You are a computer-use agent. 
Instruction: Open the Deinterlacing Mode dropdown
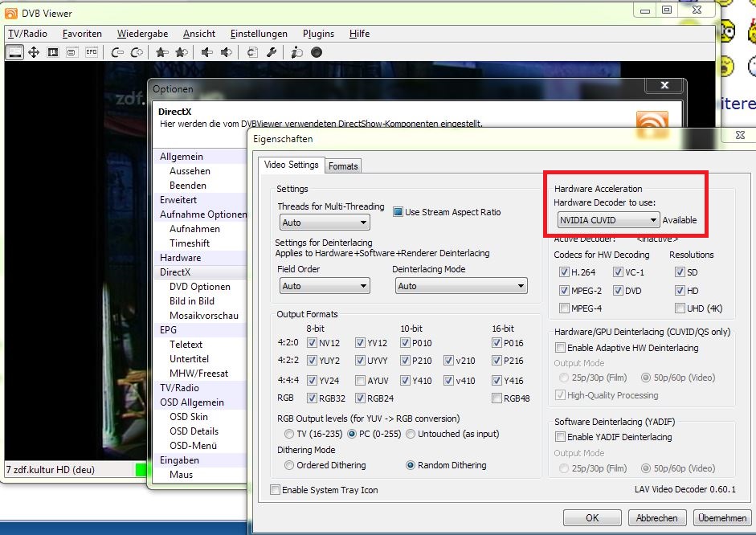pos(461,286)
